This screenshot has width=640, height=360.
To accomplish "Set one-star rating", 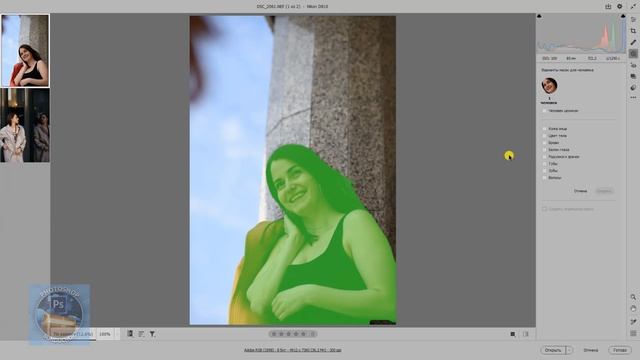I will click(x=274, y=334).
